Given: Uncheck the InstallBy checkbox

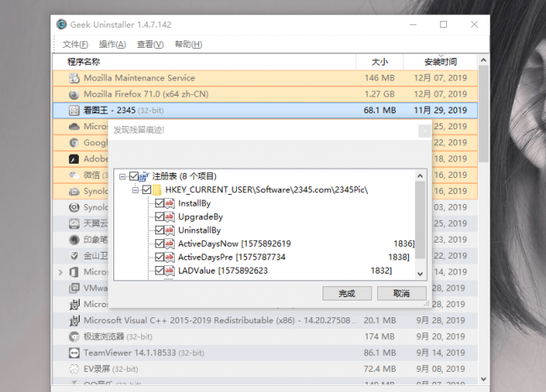Looking at the screenshot, I should [160, 203].
